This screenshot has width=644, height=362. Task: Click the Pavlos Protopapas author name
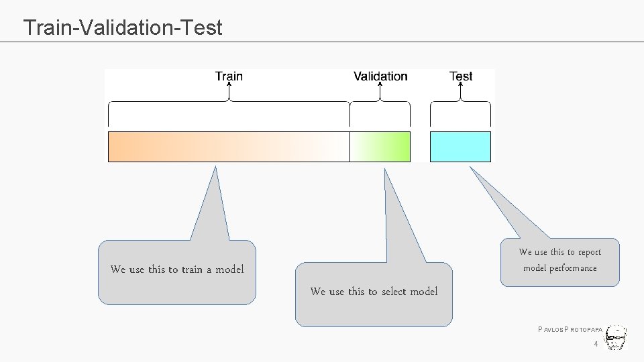pyautogui.click(x=571, y=330)
